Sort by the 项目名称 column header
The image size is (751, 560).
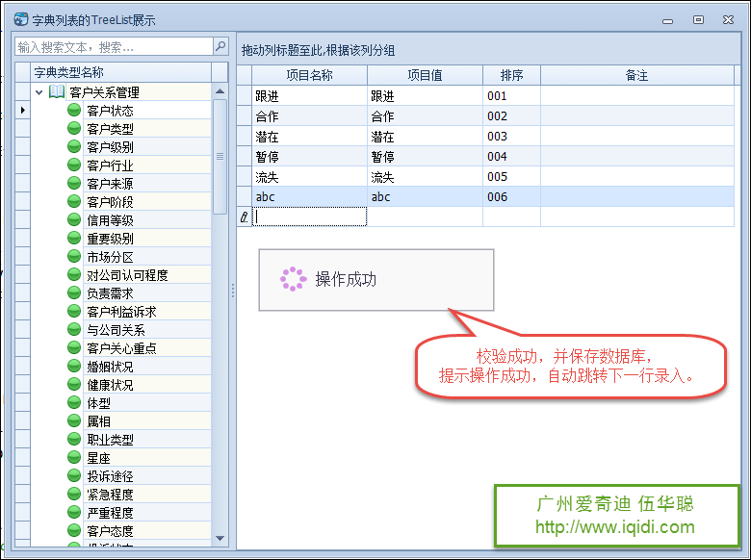(309, 75)
